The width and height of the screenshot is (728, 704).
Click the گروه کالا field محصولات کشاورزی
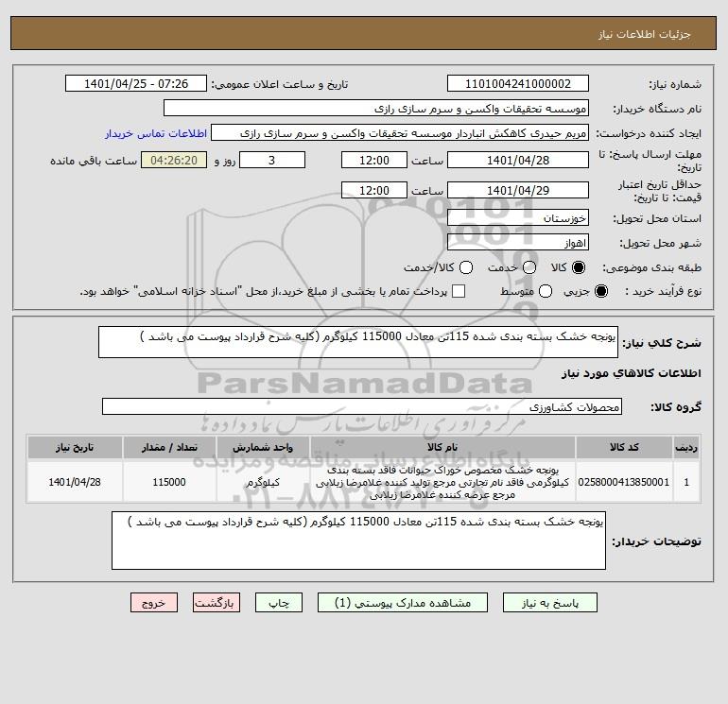point(362,406)
